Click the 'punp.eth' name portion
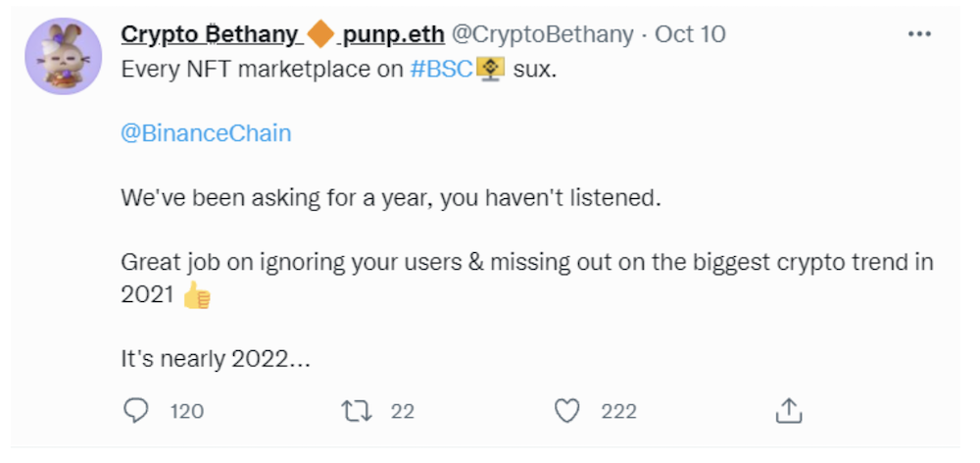 (x=394, y=35)
